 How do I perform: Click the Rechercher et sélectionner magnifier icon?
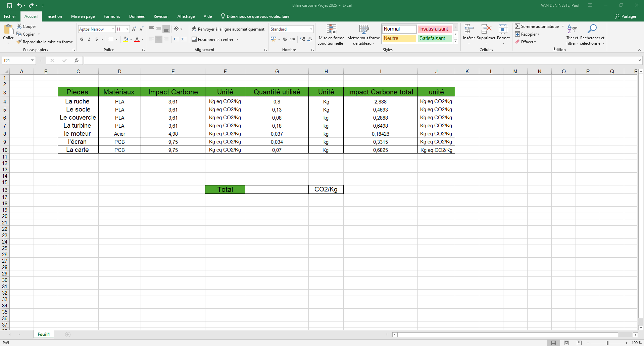click(592, 29)
